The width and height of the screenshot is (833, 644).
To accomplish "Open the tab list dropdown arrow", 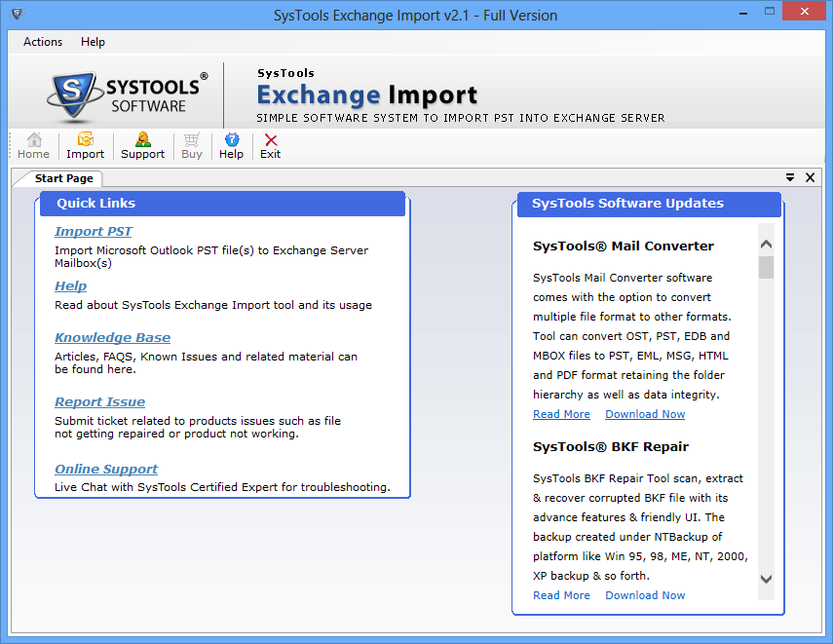I will (x=790, y=177).
